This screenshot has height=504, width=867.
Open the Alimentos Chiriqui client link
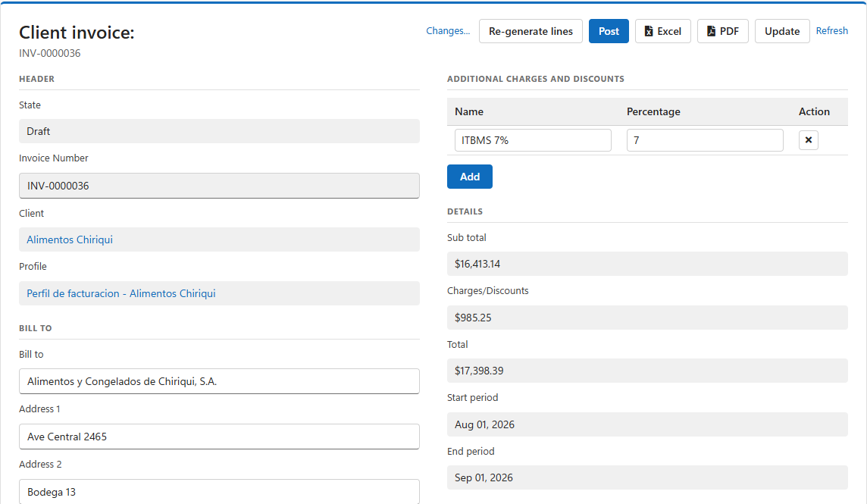tap(70, 239)
